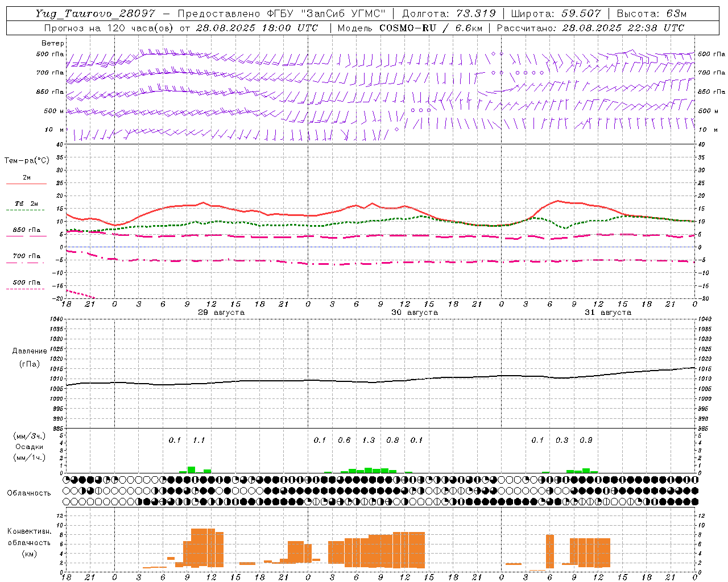728x582 pixels.
Task: Click the Рассчитано: 28.08.2025 22:38 UTC text
Action: [x=590, y=28]
